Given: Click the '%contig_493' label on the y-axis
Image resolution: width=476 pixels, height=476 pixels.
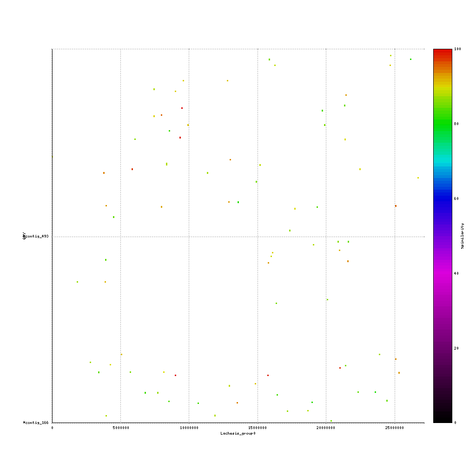Looking at the screenshot, I should click(x=36, y=236).
